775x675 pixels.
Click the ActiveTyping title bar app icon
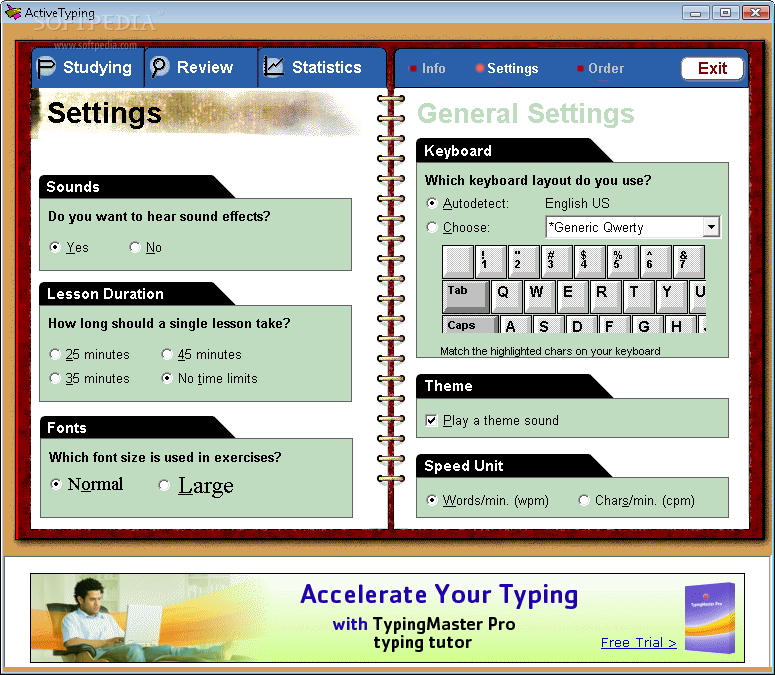(13, 12)
